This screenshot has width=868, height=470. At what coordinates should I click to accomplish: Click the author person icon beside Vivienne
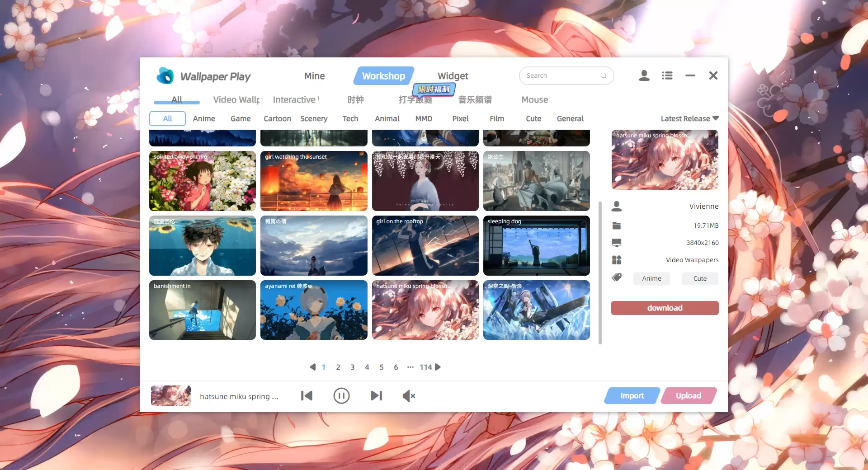click(616, 206)
